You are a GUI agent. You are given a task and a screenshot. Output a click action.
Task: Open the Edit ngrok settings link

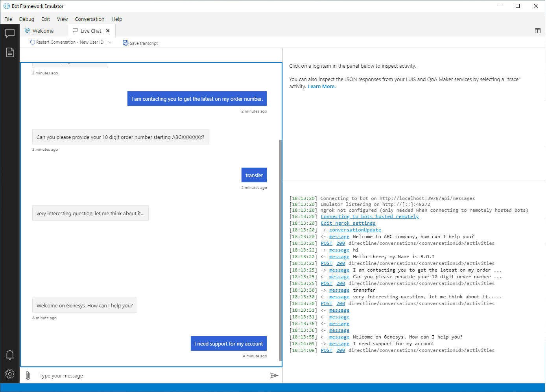348,223
